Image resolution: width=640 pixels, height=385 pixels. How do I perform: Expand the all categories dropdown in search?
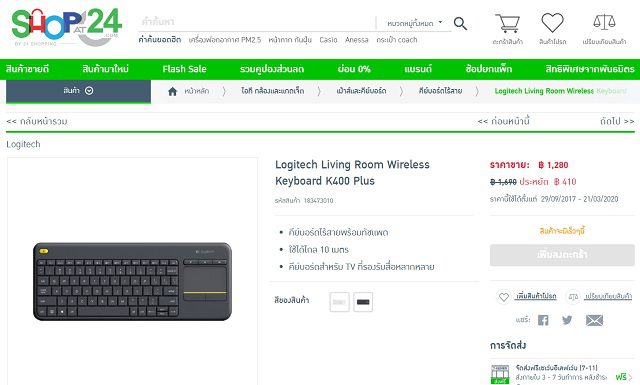pyautogui.click(x=414, y=23)
